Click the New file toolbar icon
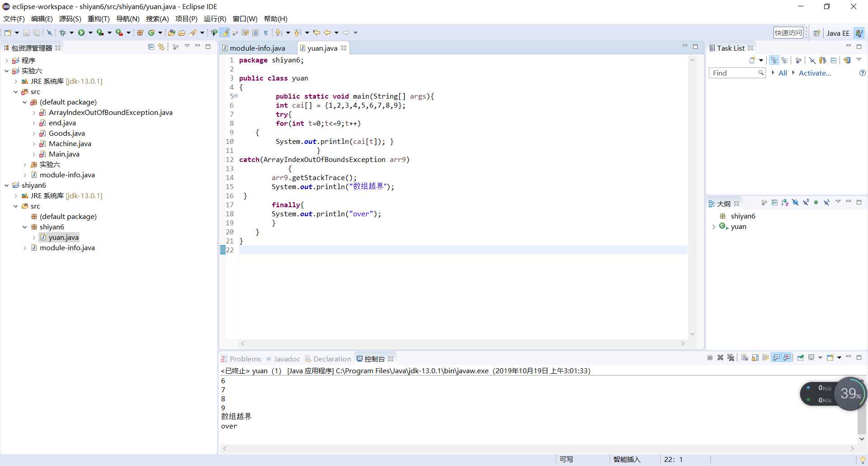The height and width of the screenshot is (466, 868). [8, 33]
